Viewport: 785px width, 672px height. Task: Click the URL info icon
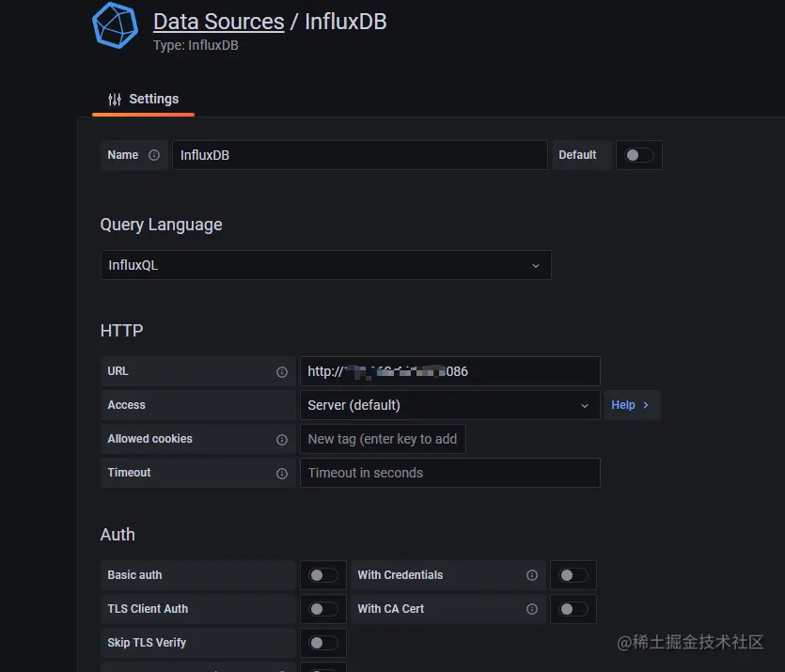[282, 372]
